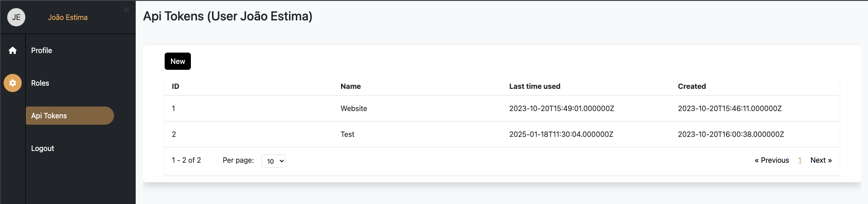Click the JE user avatar
Screen dimensions: 868x204
tap(16, 17)
